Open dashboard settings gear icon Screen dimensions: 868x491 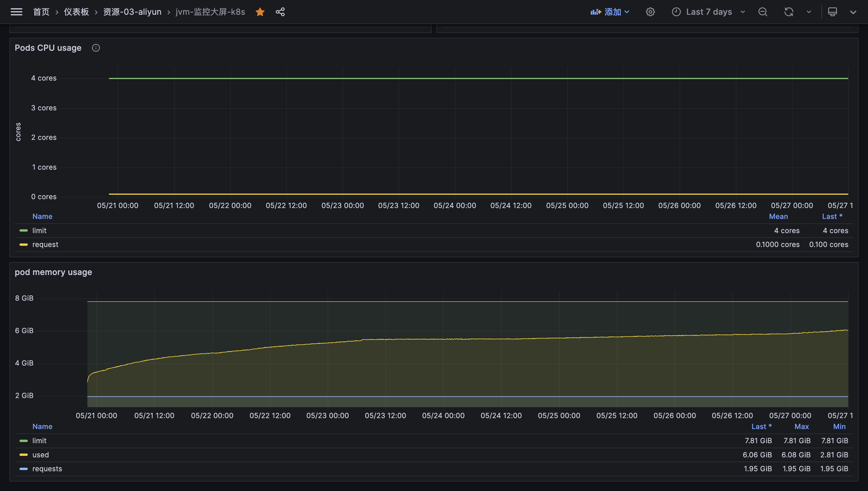pyautogui.click(x=650, y=12)
